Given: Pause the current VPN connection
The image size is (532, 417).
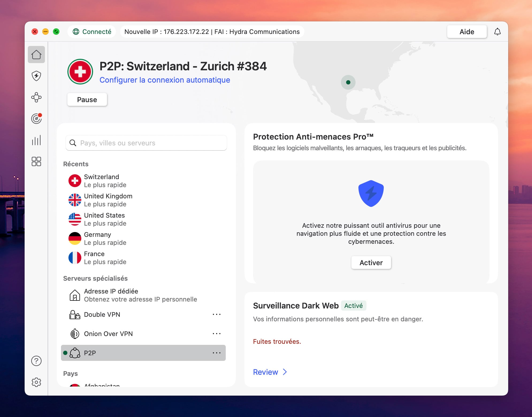Looking at the screenshot, I should coord(87,99).
